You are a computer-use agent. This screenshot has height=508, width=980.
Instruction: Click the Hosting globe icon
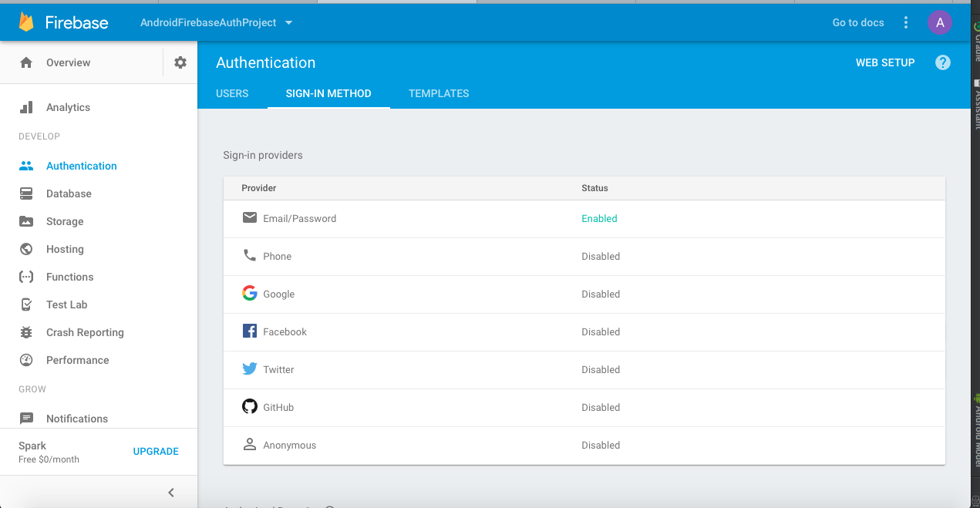coord(26,249)
